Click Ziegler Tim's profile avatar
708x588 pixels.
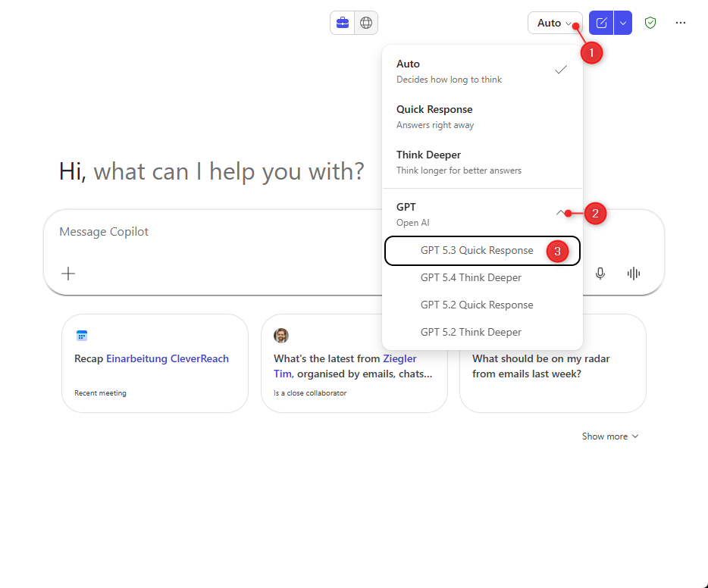coord(281,336)
